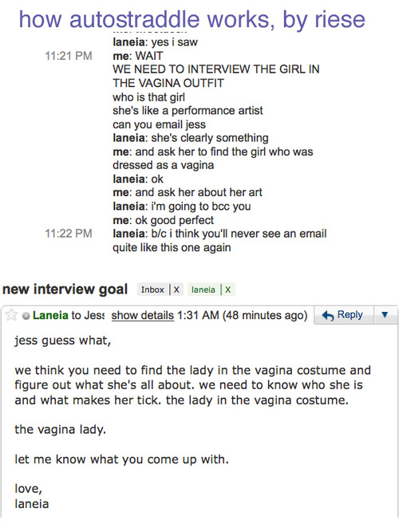Screen dimensions: 399x532
Task: Click the 11:21 PM chat timestamp
Action: point(69,56)
